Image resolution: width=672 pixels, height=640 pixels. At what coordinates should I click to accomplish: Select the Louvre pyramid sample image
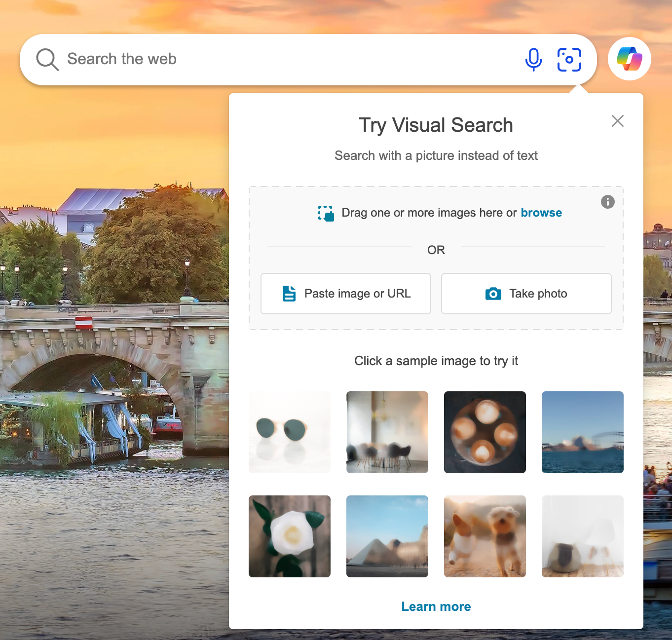[387, 536]
